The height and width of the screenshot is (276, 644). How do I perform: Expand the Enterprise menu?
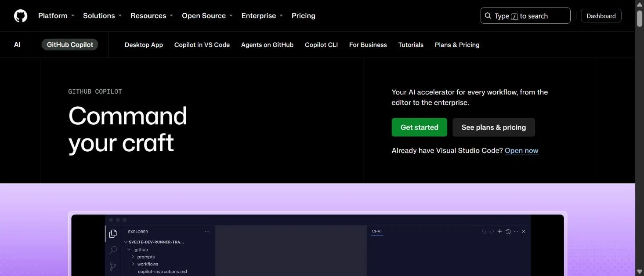click(x=262, y=16)
